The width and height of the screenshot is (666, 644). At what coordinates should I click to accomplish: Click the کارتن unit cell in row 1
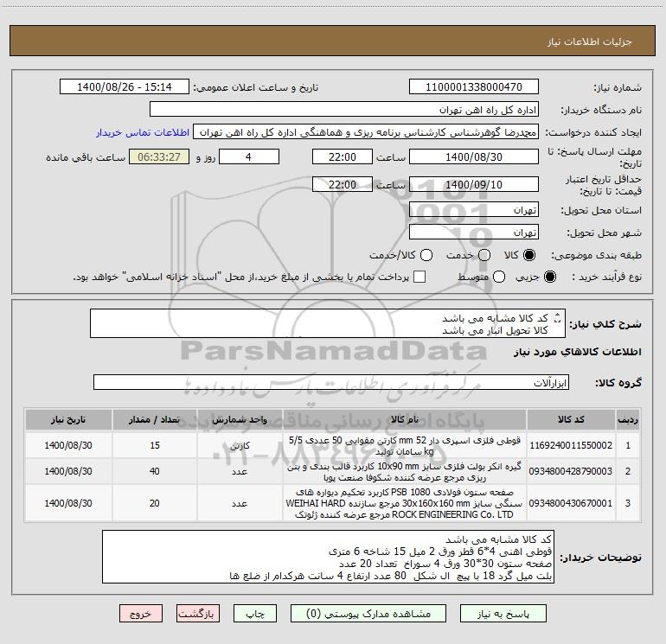pyautogui.click(x=240, y=446)
